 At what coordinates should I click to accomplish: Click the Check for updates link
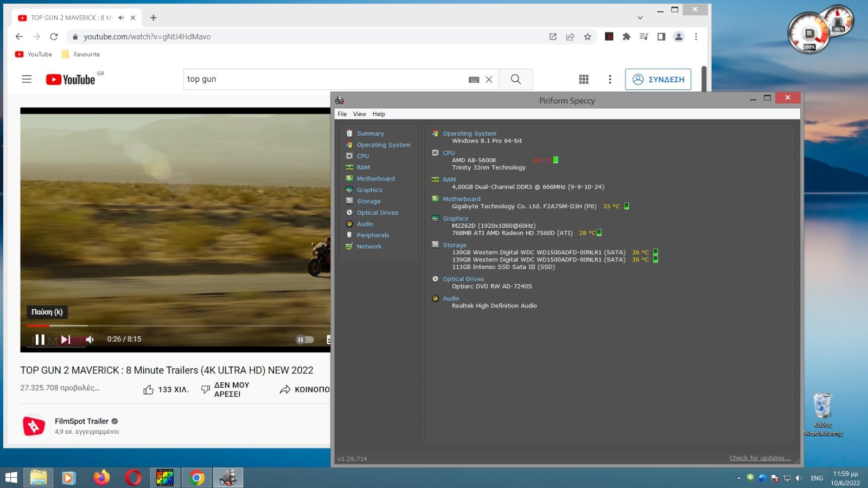pos(760,458)
